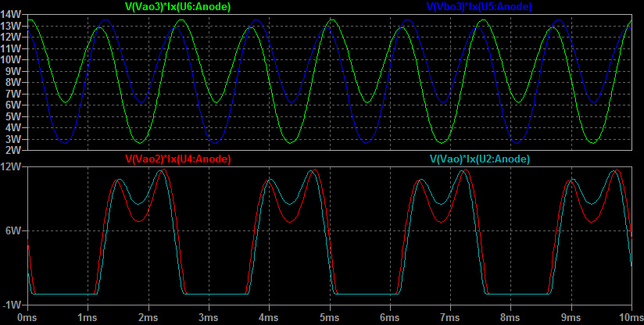Click the 3ms time axis label

208,318
